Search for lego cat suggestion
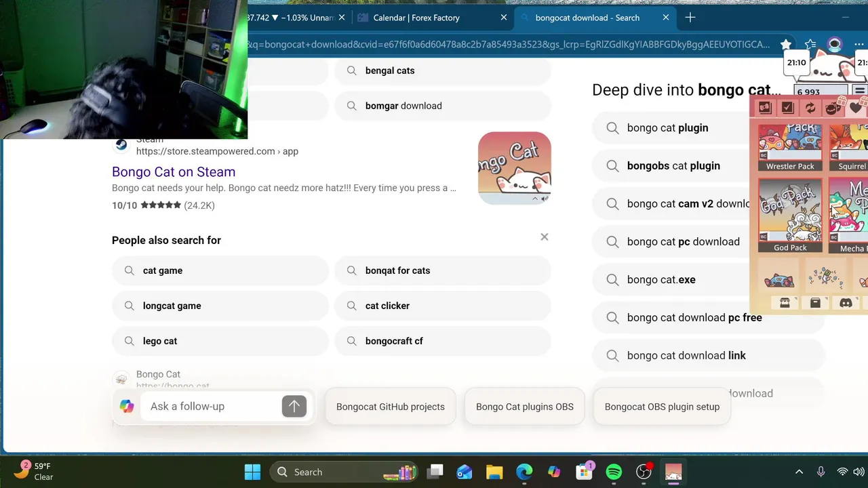The width and height of the screenshot is (868, 488). [220, 341]
